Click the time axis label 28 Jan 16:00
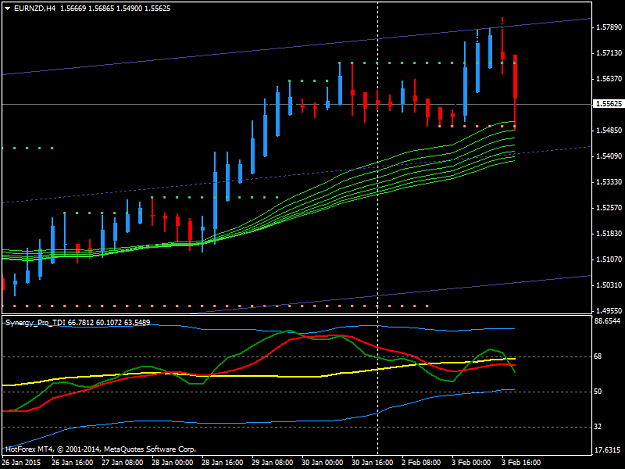The image size is (625, 469). point(222,463)
